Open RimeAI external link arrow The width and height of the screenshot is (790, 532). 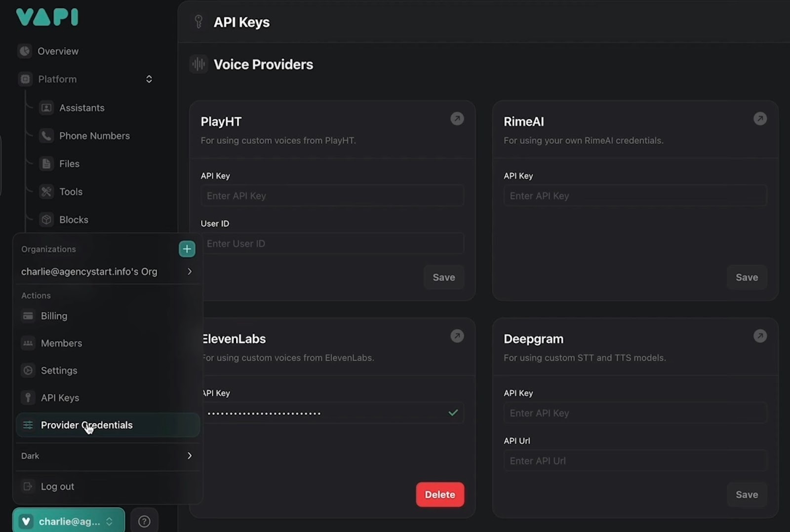pyautogui.click(x=760, y=119)
